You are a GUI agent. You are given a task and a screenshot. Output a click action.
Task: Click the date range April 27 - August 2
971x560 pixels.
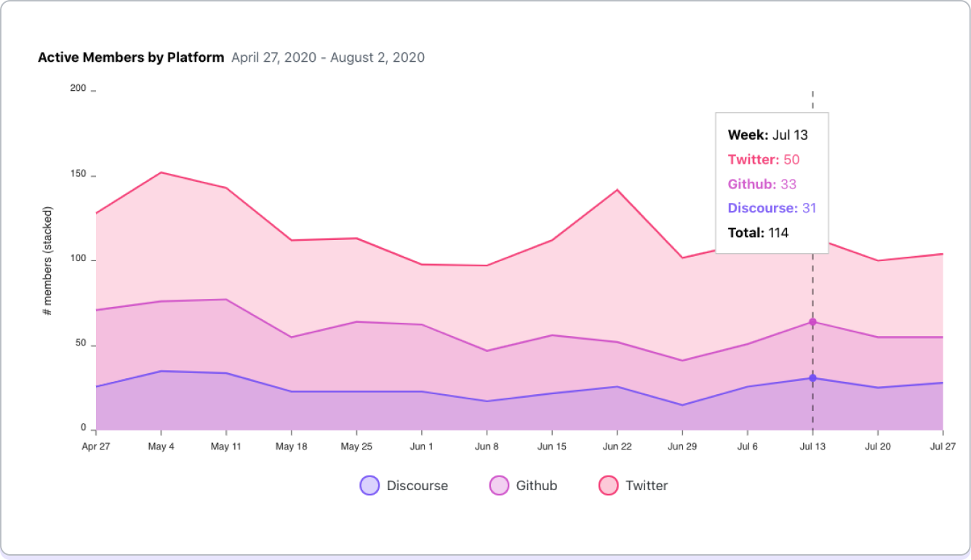point(328,57)
